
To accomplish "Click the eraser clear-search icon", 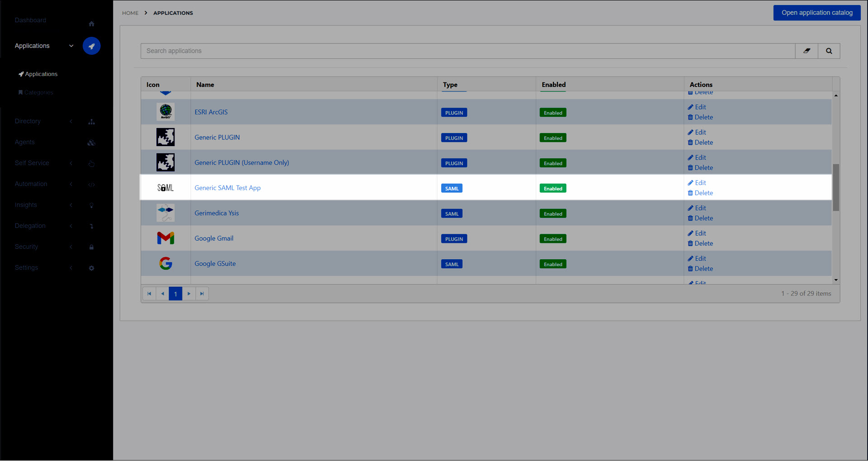I will pos(807,51).
